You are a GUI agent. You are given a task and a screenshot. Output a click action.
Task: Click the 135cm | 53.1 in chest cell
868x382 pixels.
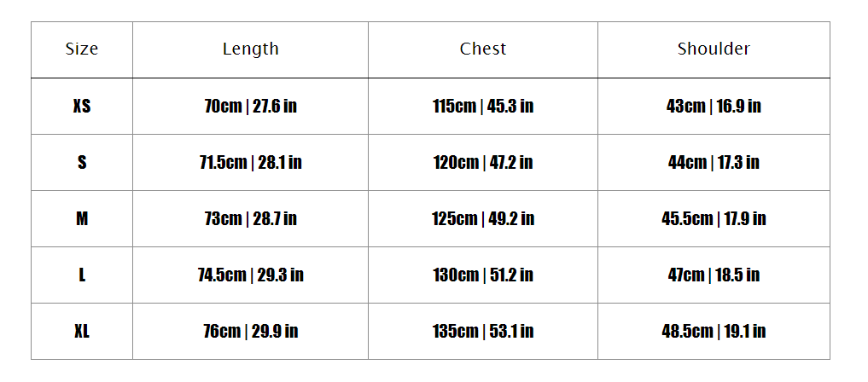[483, 332]
